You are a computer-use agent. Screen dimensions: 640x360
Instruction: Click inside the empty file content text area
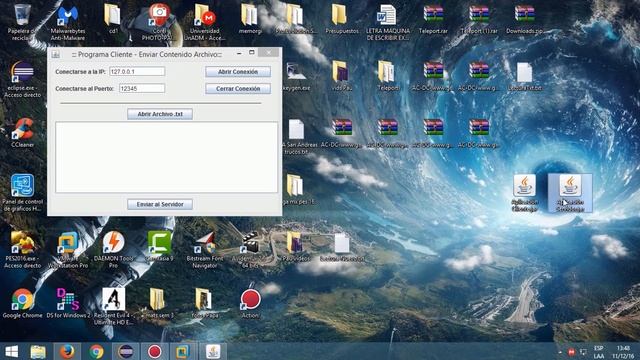[167, 157]
